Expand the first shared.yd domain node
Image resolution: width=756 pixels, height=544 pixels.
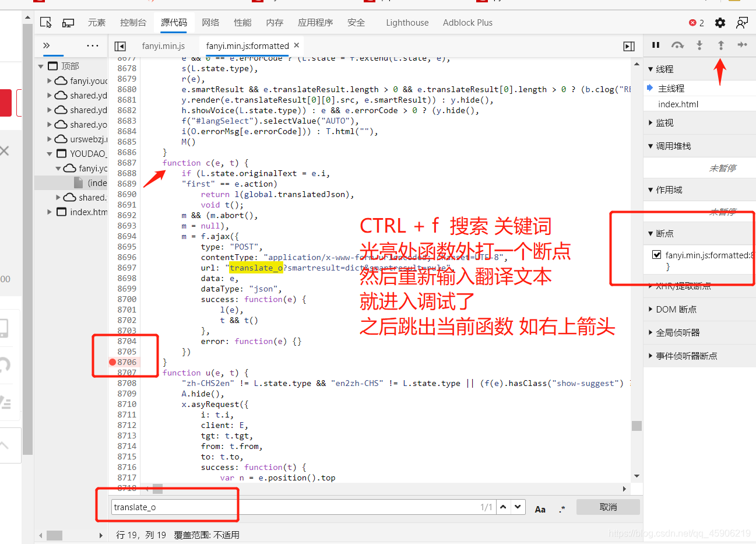click(50, 95)
